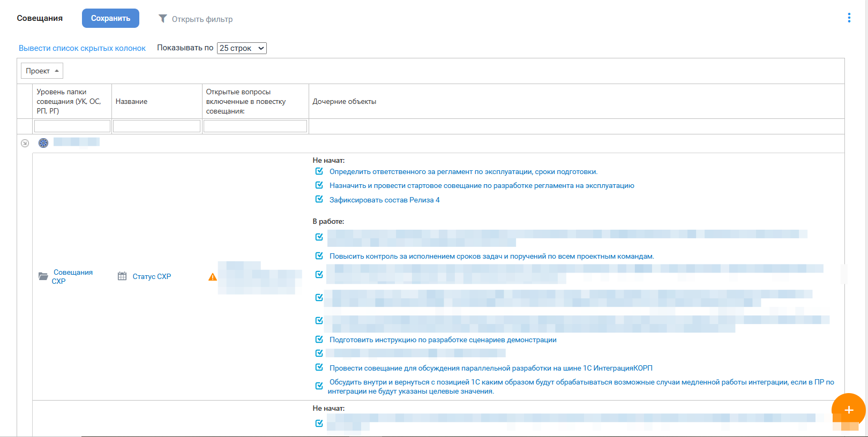Open the rows-per-page dropdown showing 25 строк
The width and height of the screenshot is (868, 437).
(x=242, y=48)
